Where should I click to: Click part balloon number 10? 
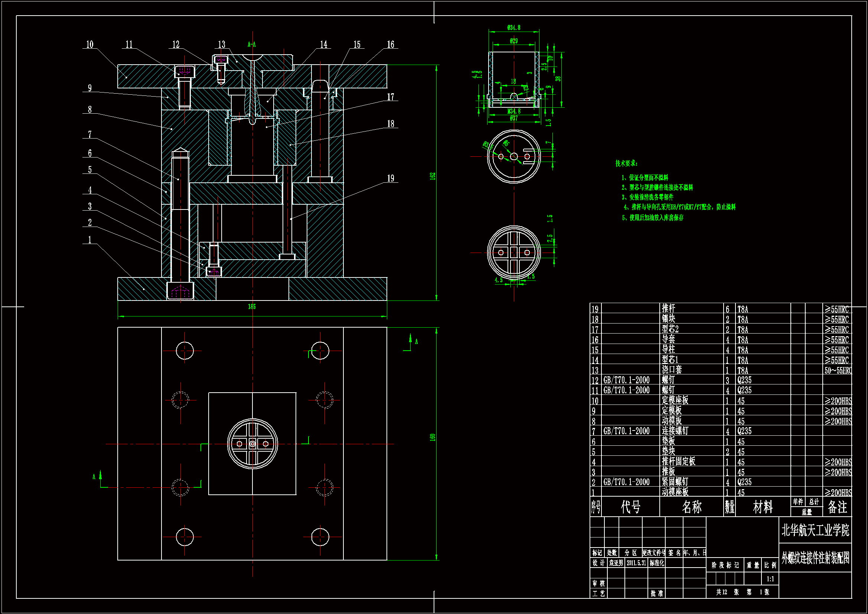(x=89, y=45)
